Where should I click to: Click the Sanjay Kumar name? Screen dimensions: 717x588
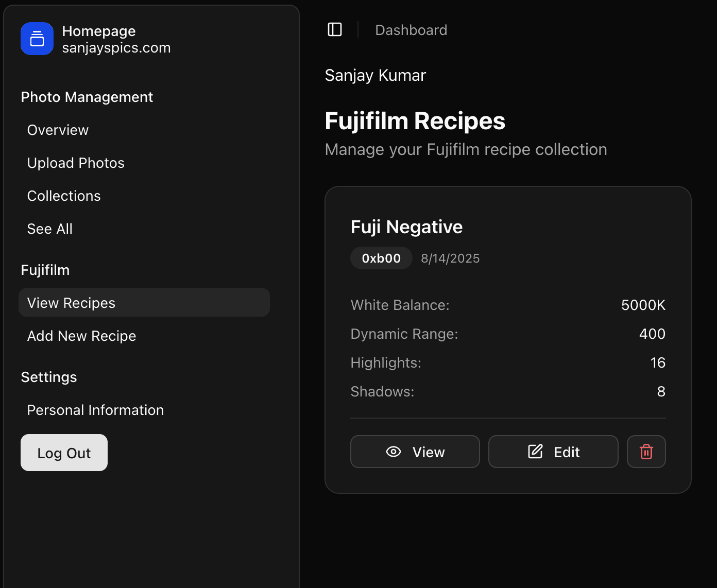click(x=375, y=75)
